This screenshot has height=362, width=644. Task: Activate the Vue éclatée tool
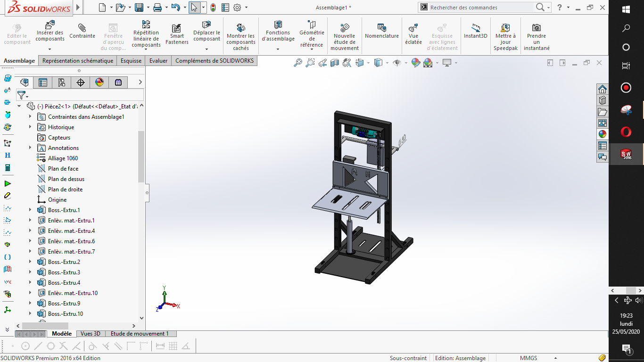tap(413, 27)
